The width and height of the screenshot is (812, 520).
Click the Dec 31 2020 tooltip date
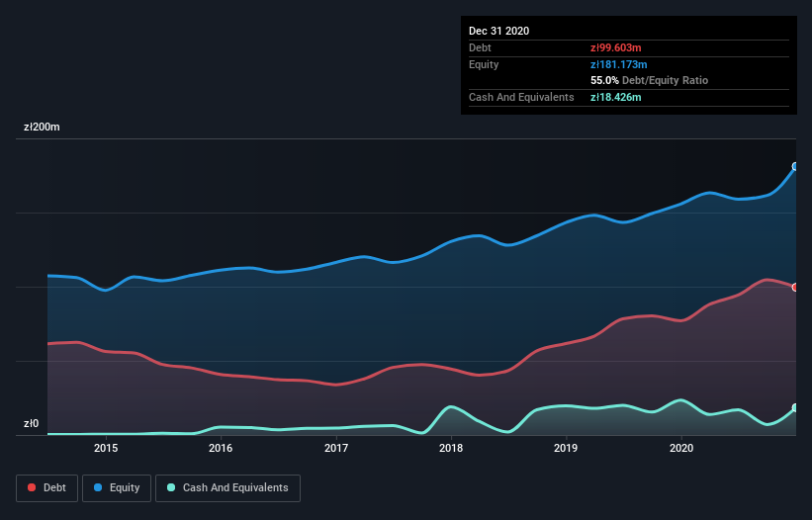(499, 31)
